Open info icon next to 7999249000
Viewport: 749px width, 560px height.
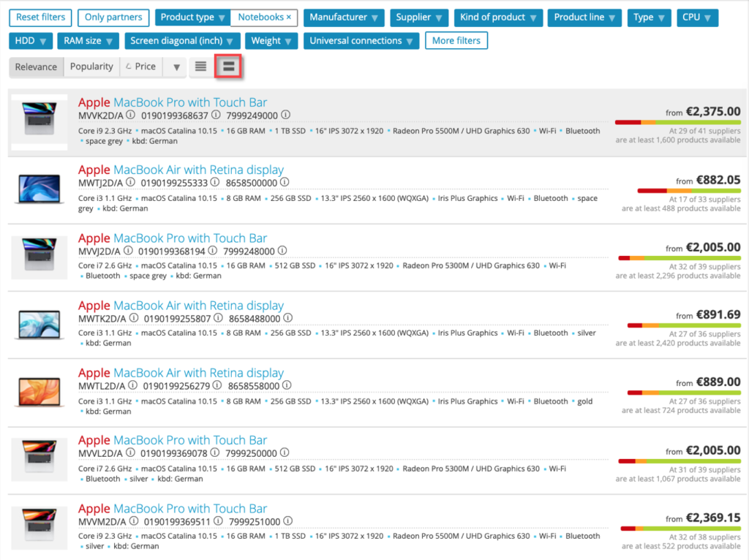pyautogui.click(x=286, y=115)
